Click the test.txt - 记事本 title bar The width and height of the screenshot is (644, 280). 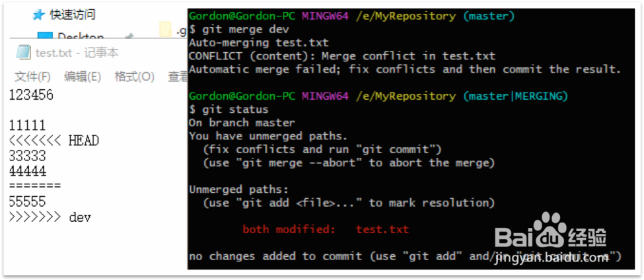[x=77, y=53]
